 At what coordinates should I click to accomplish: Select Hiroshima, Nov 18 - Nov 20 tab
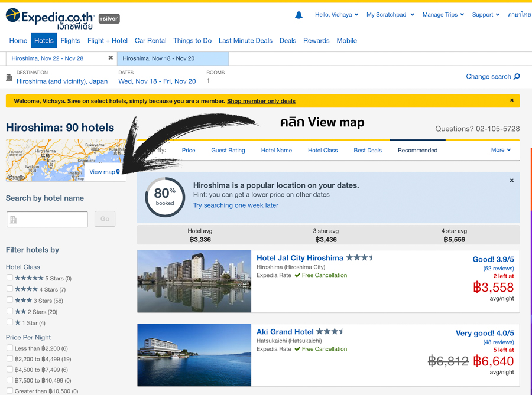pyautogui.click(x=173, y=58)
